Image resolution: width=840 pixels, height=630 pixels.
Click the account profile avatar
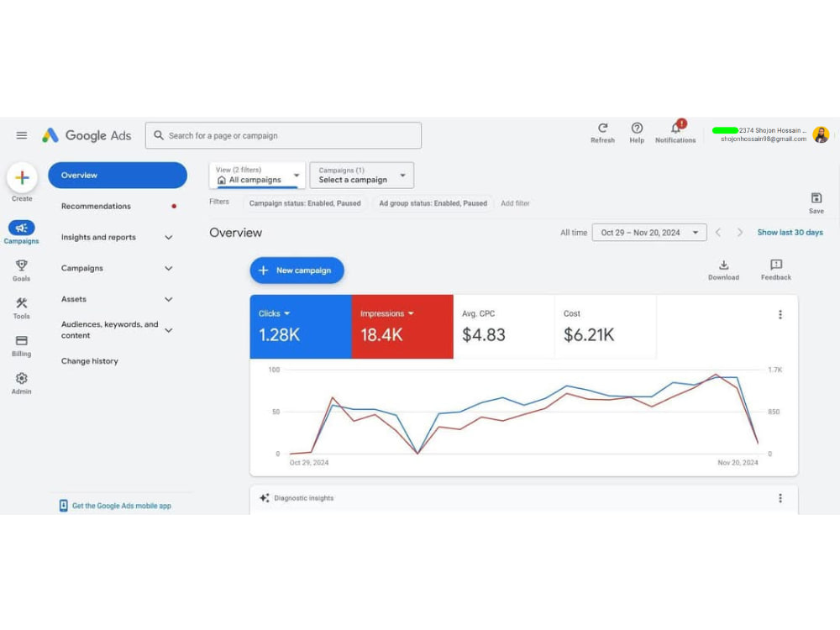(x=821, y=134)
